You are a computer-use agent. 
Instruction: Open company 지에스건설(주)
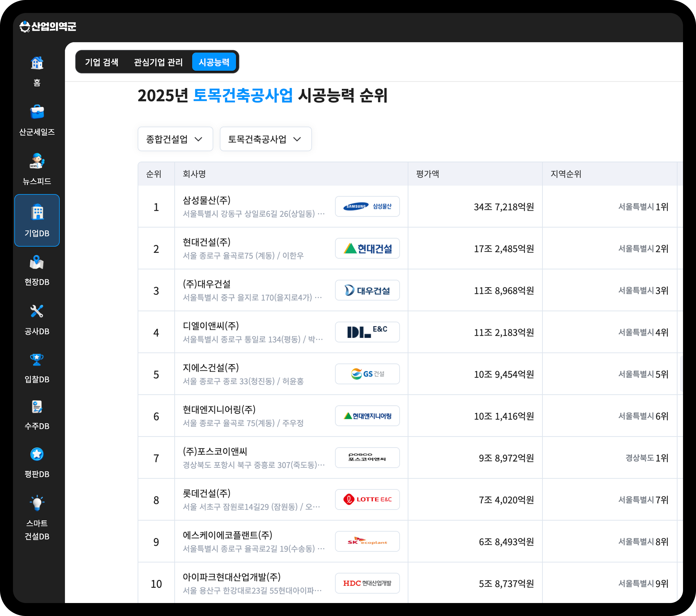(x=211, y=368)
